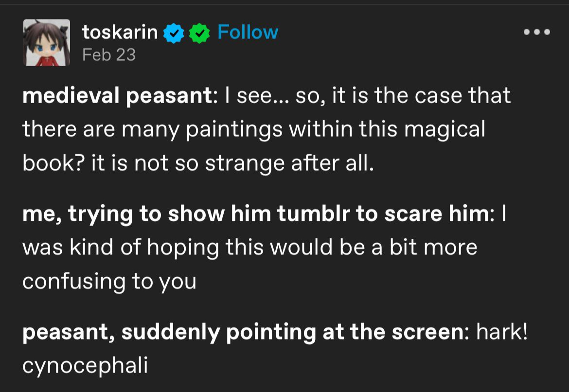Click the blue verified checkmark badge
The height and width of the screenshot is (392, 569).
coord(173,34)
